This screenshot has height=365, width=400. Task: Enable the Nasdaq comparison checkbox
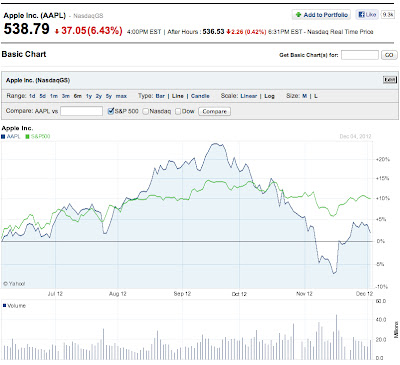[x=146, y=111]
